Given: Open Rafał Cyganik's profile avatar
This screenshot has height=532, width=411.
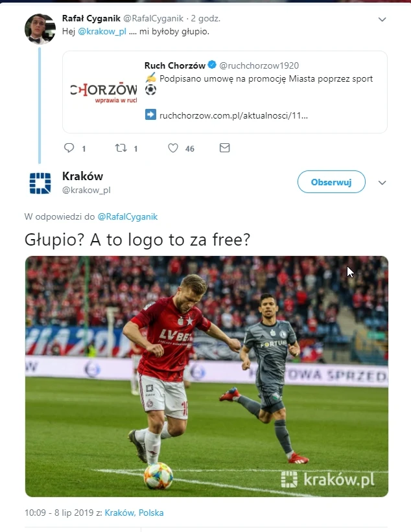Looking at the screenshot, I should 40,29.
